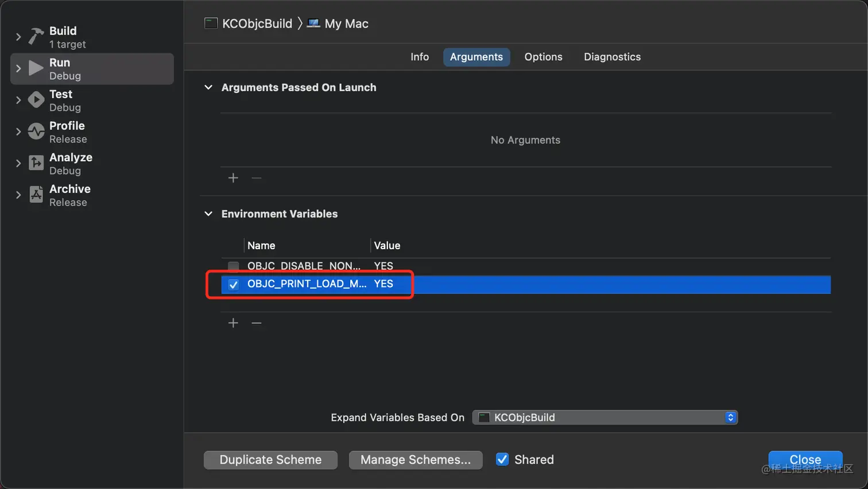Select the Profile waveform icon
Image resolution: width=868 pixels, height=489 pixels.
[x=36, y=131]
